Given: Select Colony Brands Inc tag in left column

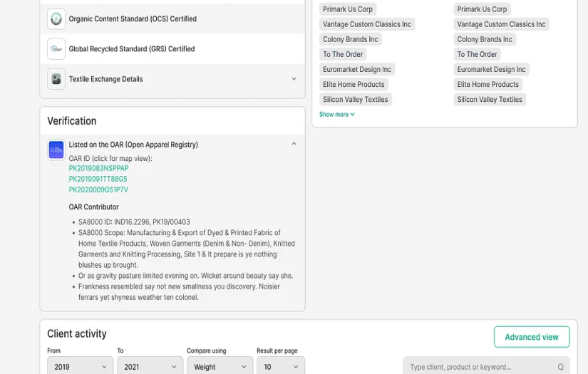Looking at the screenshot, I should click(350, 39).
